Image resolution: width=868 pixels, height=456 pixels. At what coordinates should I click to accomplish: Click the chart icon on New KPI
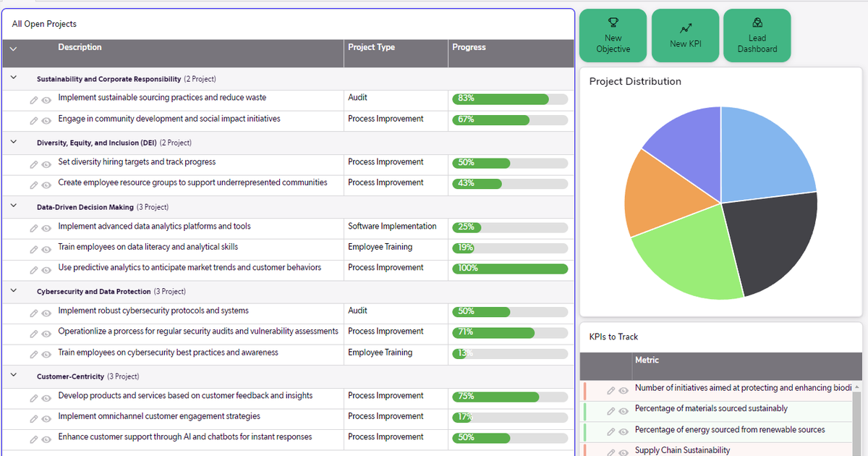coord(685,29)
